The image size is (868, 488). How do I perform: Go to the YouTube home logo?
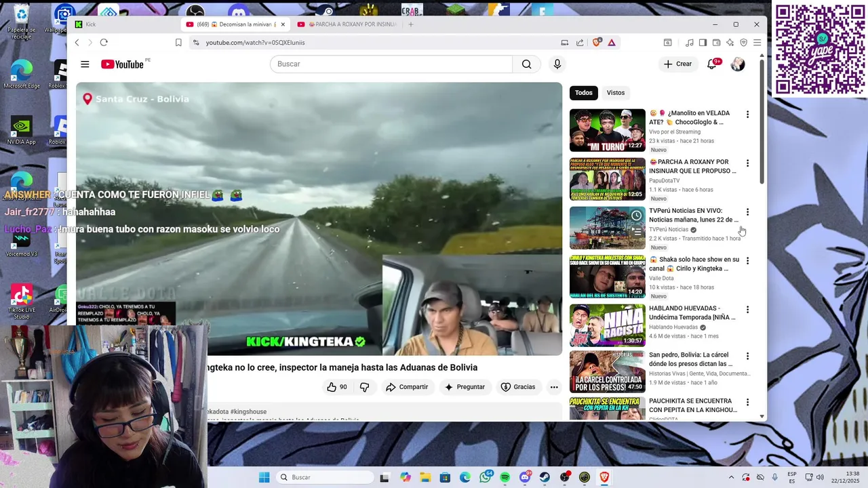click(x=123, y=64)
